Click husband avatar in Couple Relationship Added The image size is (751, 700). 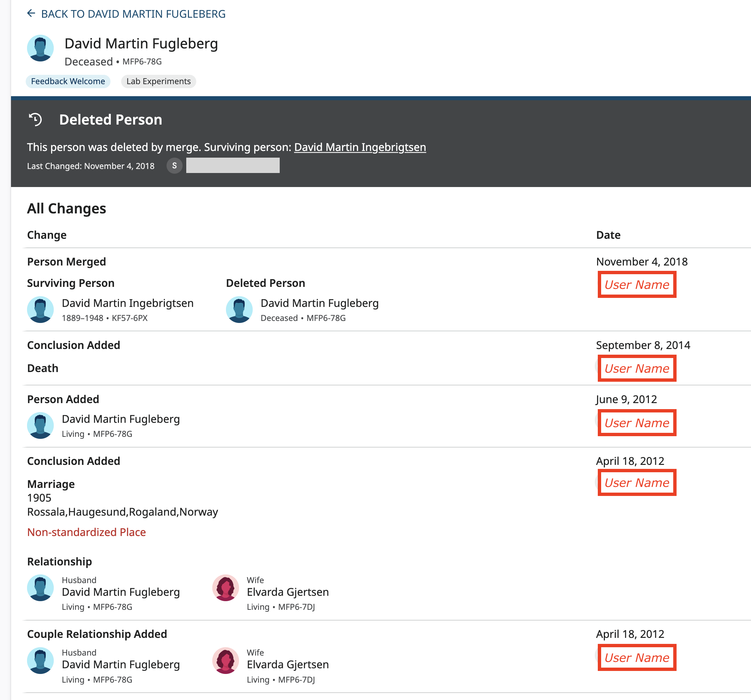click(40, 660)
